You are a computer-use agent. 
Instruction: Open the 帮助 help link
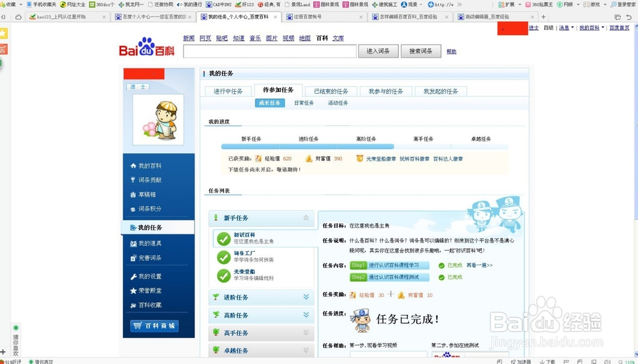(451, 52)
